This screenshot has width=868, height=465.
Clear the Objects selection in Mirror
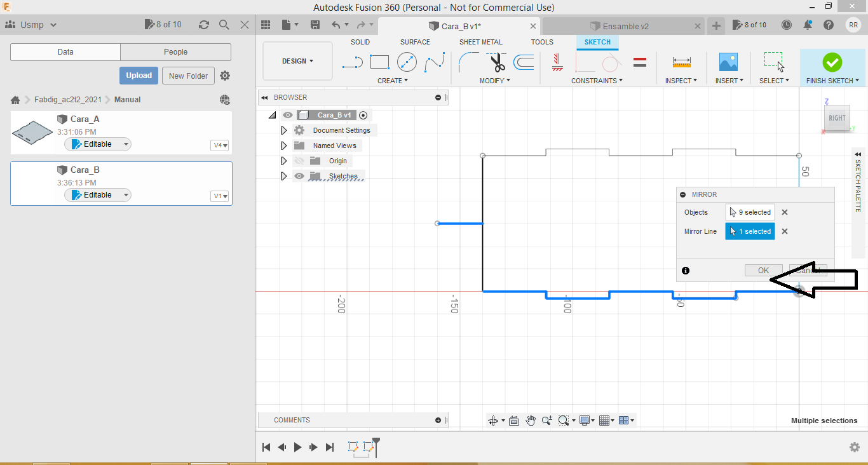click(785, 213)
